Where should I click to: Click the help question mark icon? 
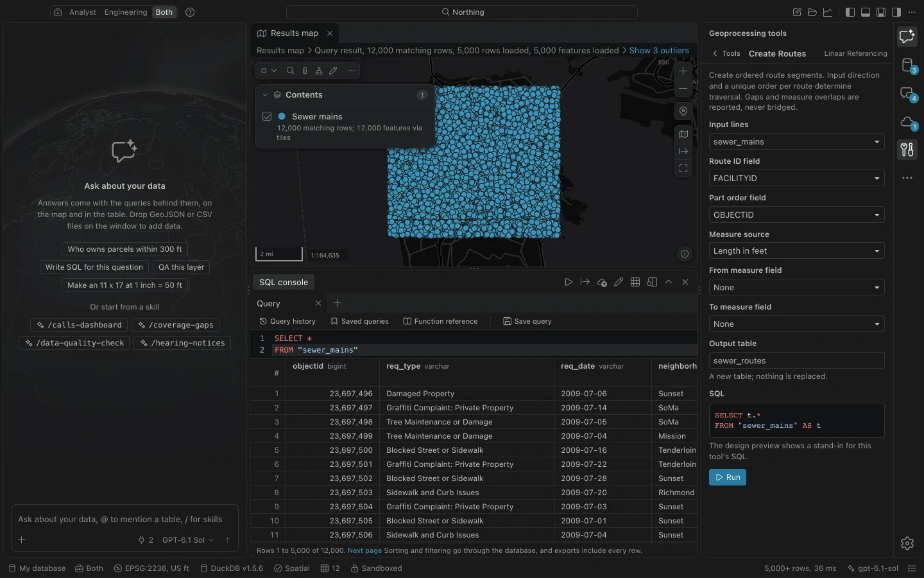190,12
